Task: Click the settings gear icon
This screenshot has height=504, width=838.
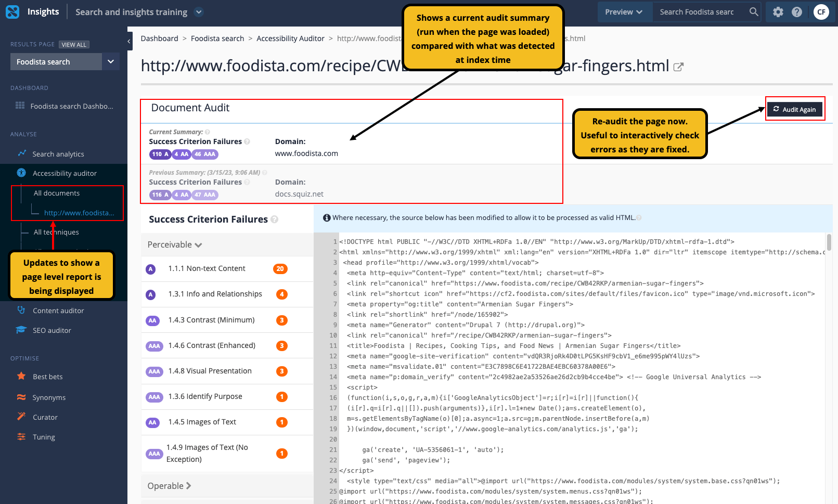Action: pyautogui.click(x=778, y=12)
